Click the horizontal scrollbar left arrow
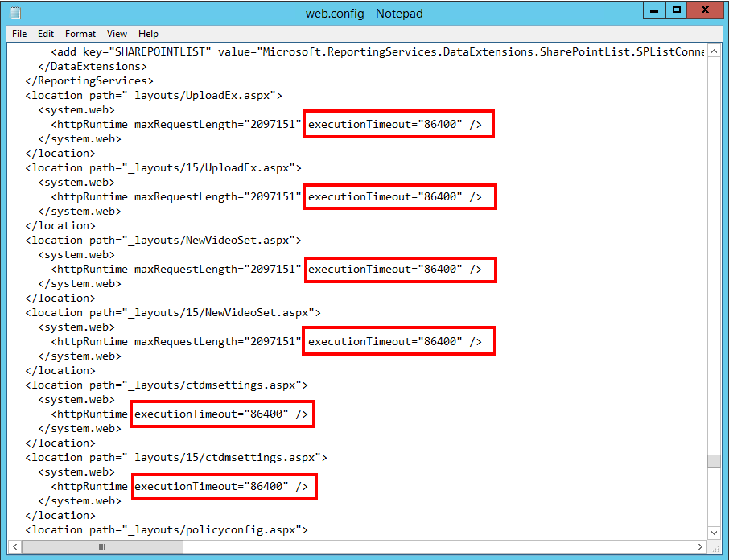This screenshot has height=560, width=729. click(14, 546)
